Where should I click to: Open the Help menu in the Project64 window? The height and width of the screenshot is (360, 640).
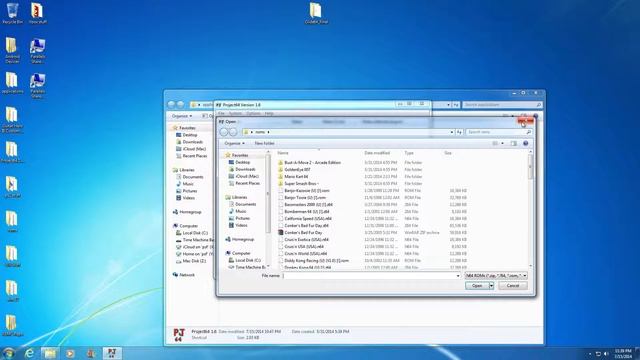coord(269,113)
